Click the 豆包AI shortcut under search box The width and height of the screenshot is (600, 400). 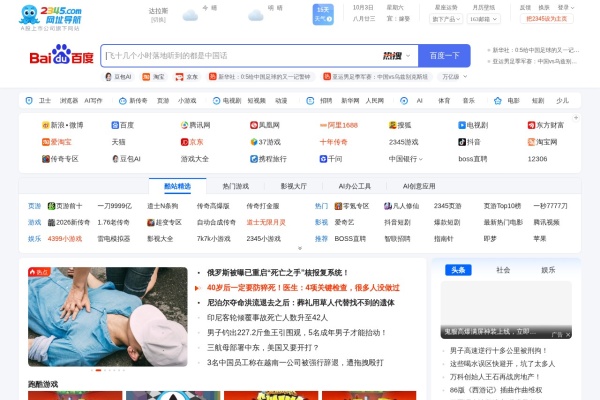[118, 77]
